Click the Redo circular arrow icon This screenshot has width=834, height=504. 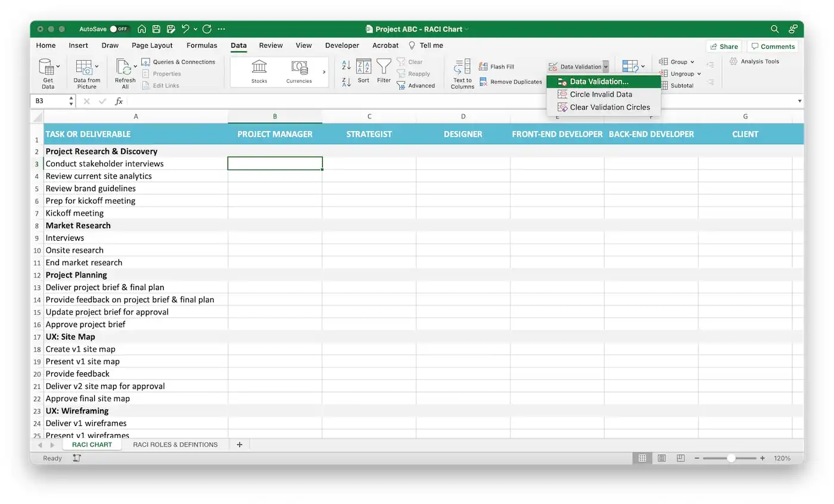(207, 29)
